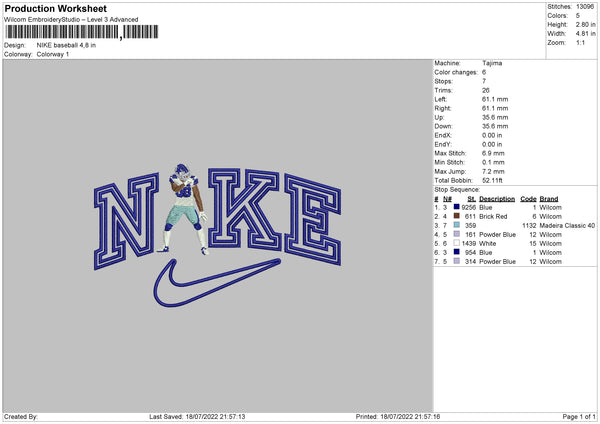
Task: Select the Madeira Classic 40 brand text
Action: (x=567, y=226)
